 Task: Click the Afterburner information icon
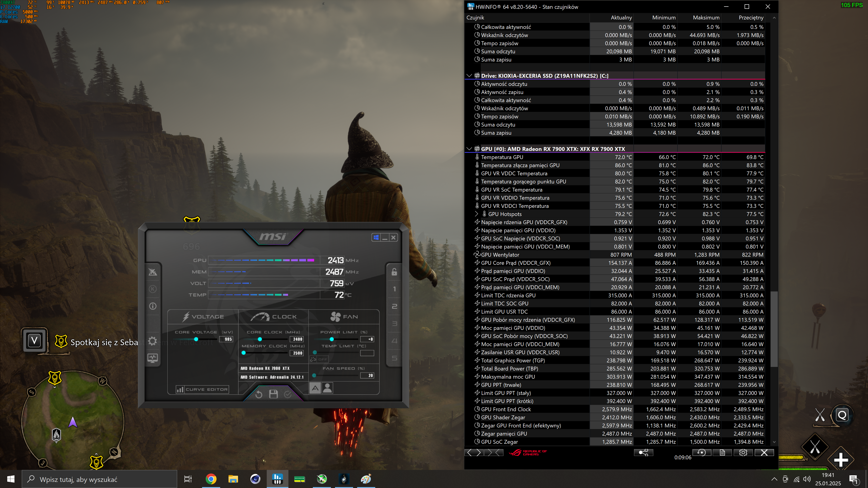153,306
